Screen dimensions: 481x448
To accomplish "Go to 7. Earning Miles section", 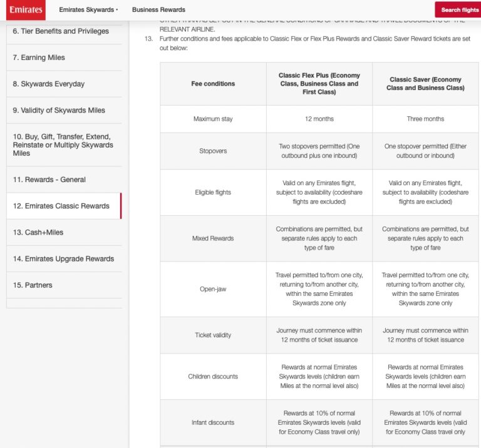I will 39,58.
